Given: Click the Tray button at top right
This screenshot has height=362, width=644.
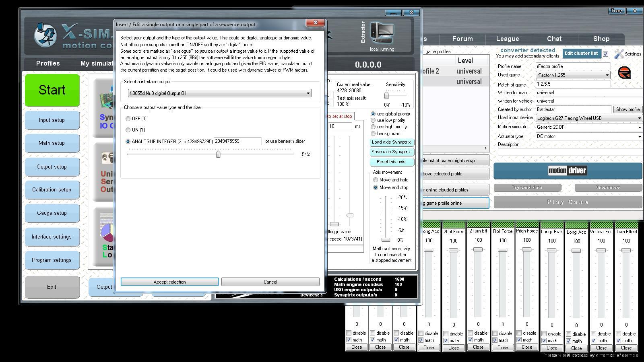Looking at the screenshot, I should [x=616, y=11].
